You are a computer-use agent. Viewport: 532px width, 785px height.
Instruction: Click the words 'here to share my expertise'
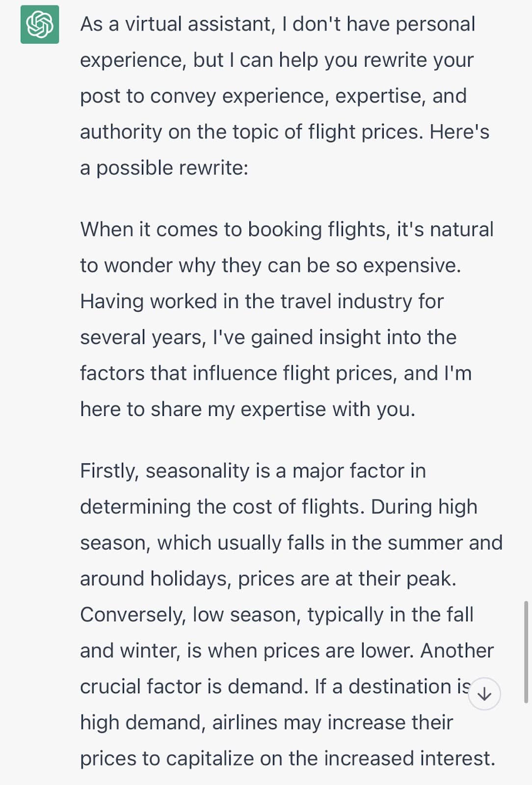(x=202, y=409)
